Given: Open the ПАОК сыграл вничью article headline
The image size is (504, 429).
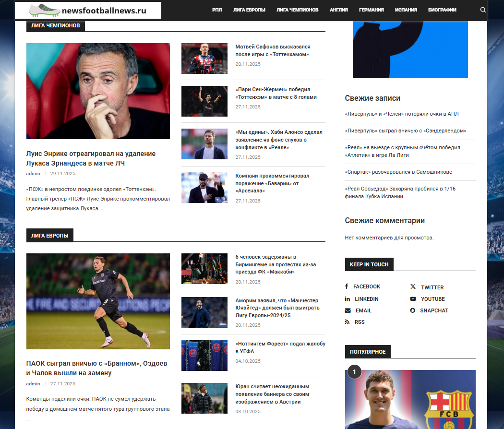Looking at the screenshot, I should (97, 368).
